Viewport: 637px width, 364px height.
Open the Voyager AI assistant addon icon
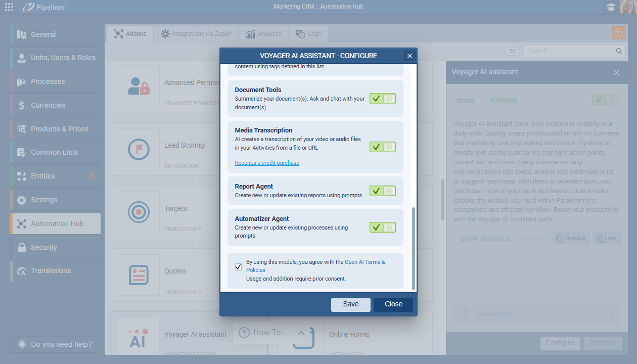pyautogui.click(x=139, y=334)
